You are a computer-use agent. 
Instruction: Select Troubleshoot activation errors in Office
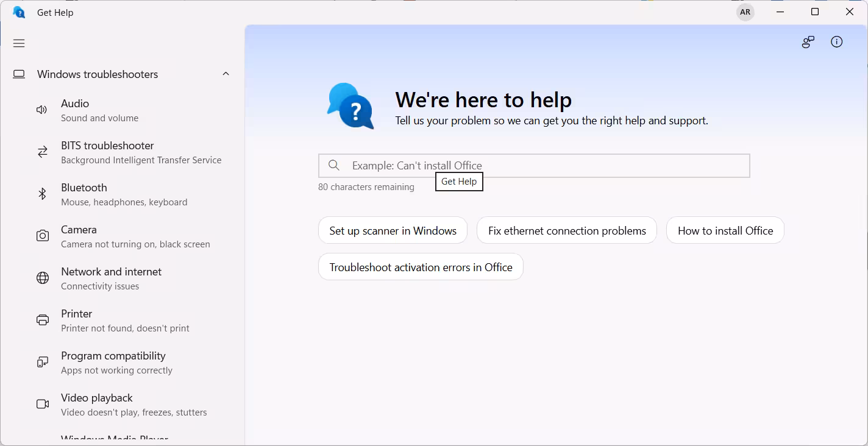coord(421,267)
